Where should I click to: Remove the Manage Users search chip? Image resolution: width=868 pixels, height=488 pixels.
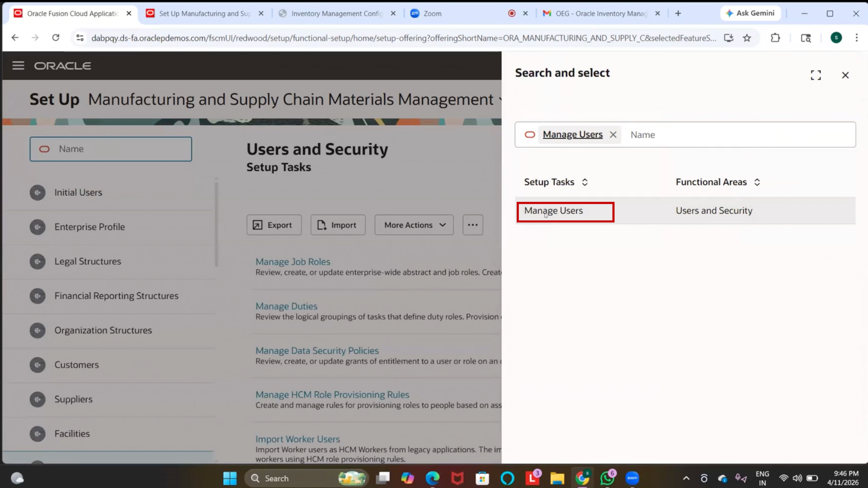point(613,135)
